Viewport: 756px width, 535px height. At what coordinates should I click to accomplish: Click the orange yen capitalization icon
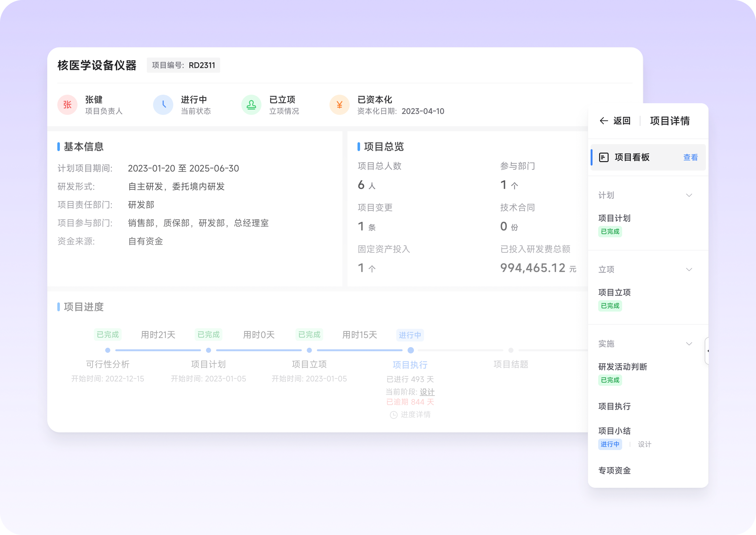[x=339, y=105]
